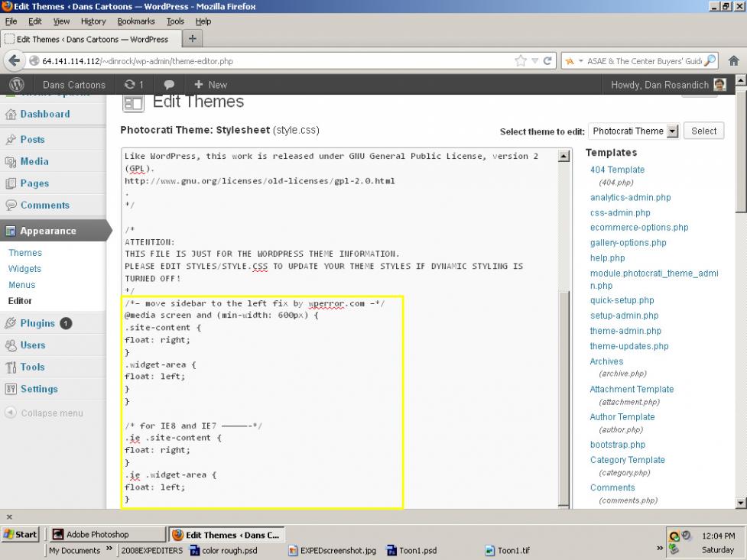The width and height of the screenshot is (747, 560).
Task: Open Widgets under Appearance menu
Action: (x=24, y=269)
